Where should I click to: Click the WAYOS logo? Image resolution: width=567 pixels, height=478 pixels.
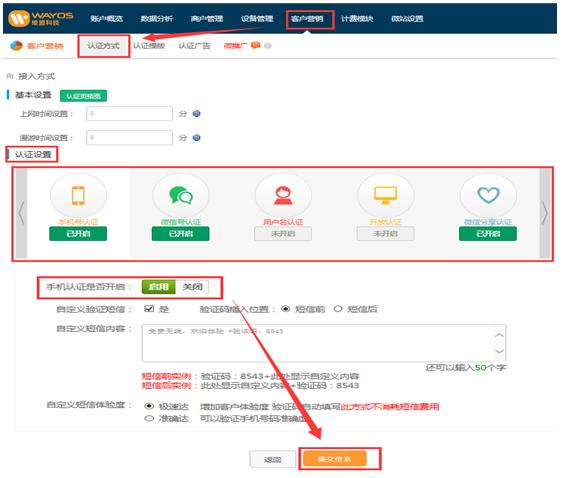coord(40,18)
